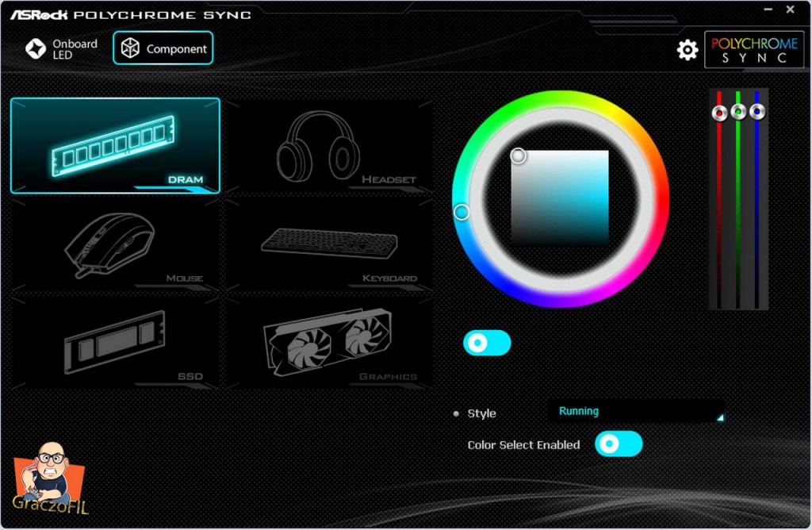The image size is (812, 530).
Task: Click the Polychrome Sync logo button
Action: (x=753, y=50)
